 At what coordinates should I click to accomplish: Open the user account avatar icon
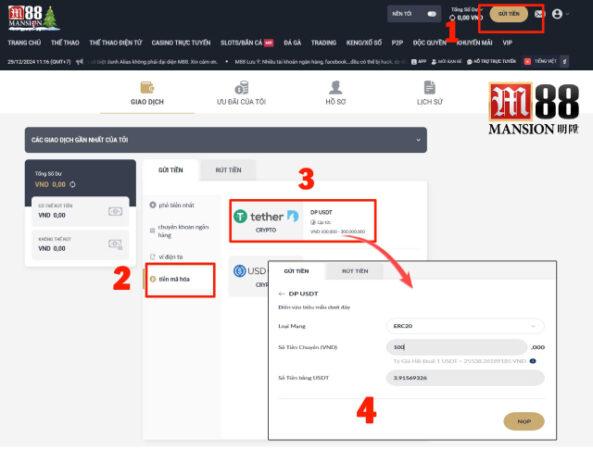[557, 14]
